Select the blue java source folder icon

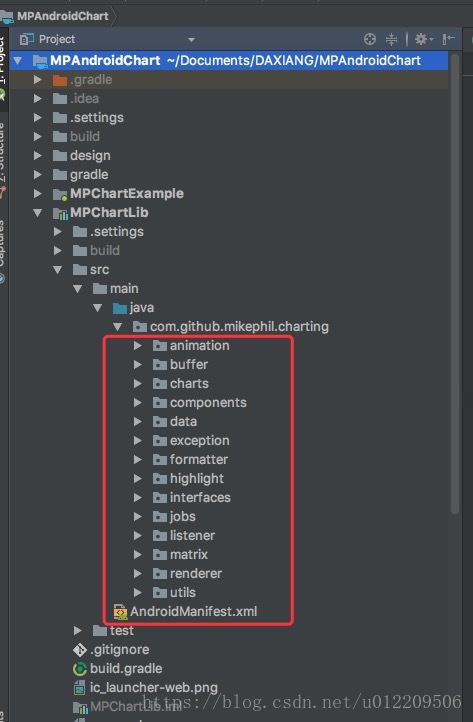click(120, 308)
